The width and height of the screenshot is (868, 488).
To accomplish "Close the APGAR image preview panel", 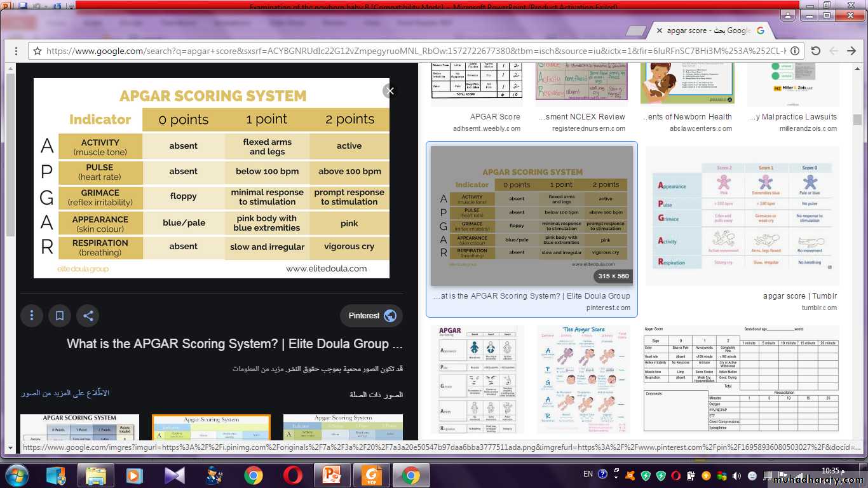I will 390,91.
